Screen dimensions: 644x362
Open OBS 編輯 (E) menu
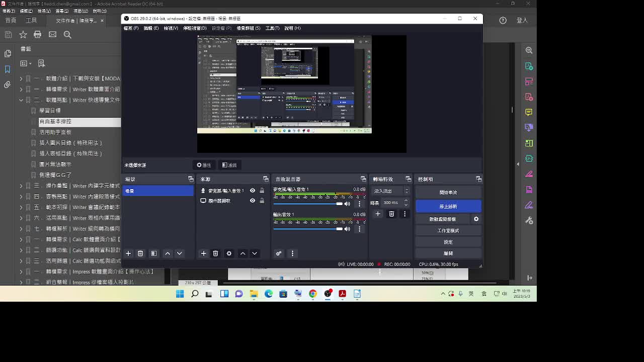[x=151, y=28]
